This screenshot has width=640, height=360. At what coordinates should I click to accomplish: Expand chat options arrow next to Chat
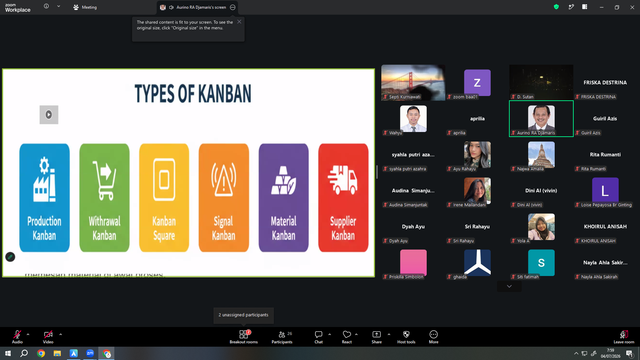[x=329, y=334]
